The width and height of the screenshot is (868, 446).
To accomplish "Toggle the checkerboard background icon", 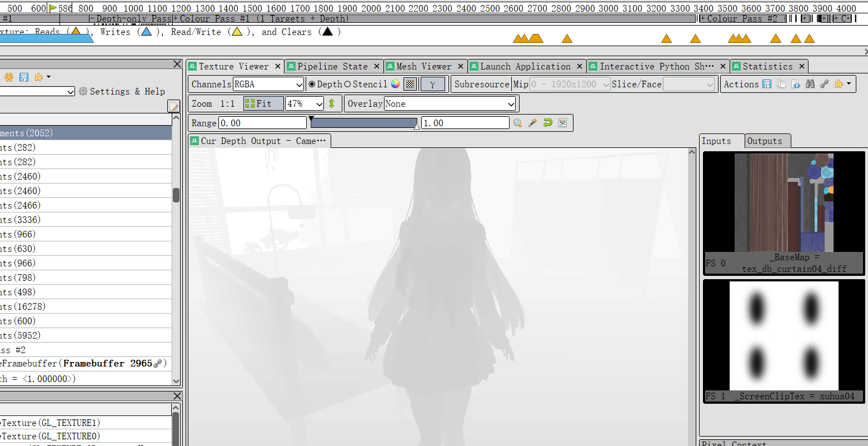I will 410,85.
